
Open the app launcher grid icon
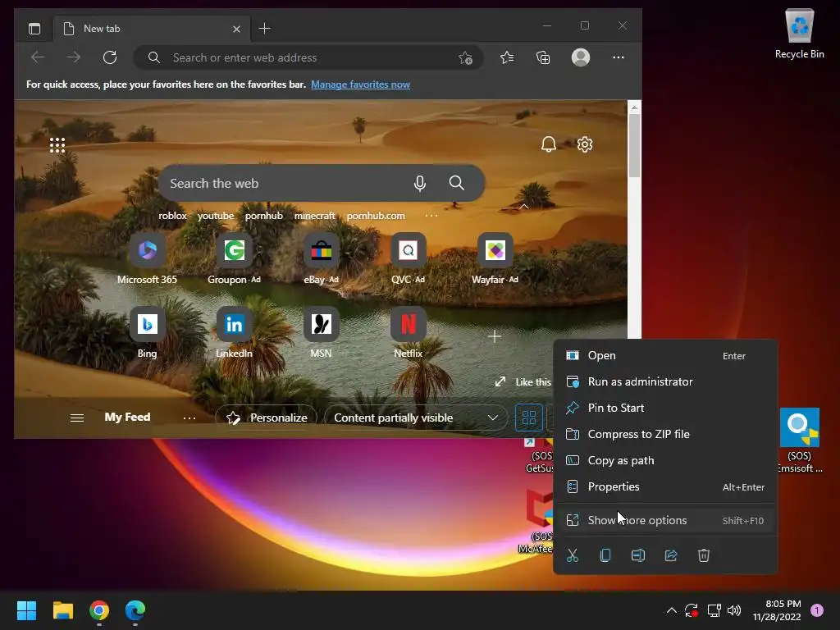(57, 145)
